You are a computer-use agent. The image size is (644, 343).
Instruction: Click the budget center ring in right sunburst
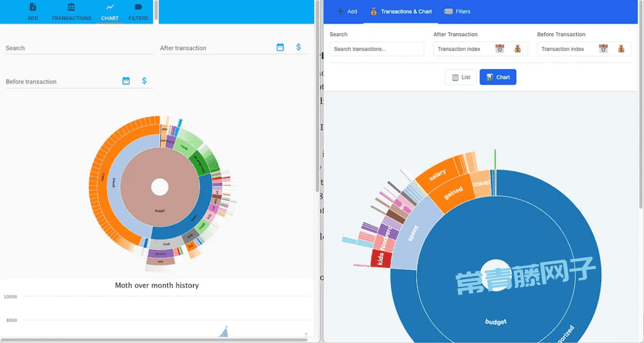[x=496, y=322]
